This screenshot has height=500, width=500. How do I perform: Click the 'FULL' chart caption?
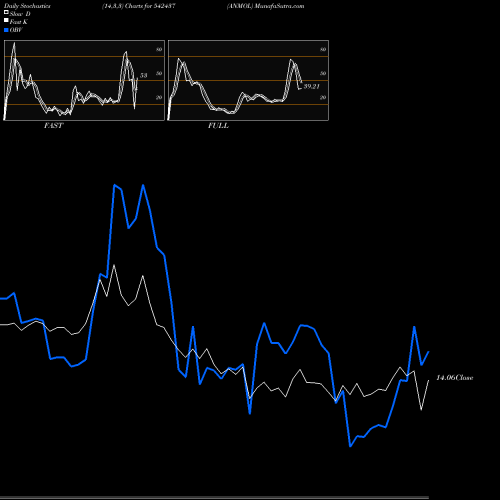(x=218, y=126)
